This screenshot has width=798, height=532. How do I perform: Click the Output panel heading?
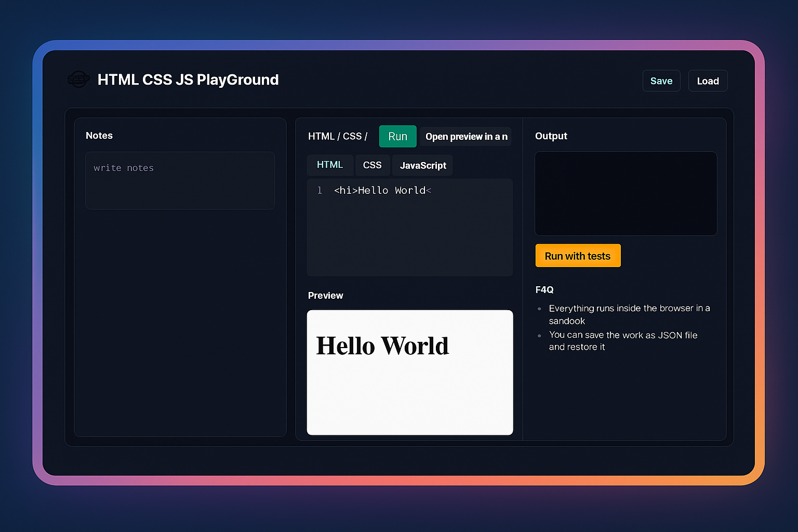tap(551, 136)
